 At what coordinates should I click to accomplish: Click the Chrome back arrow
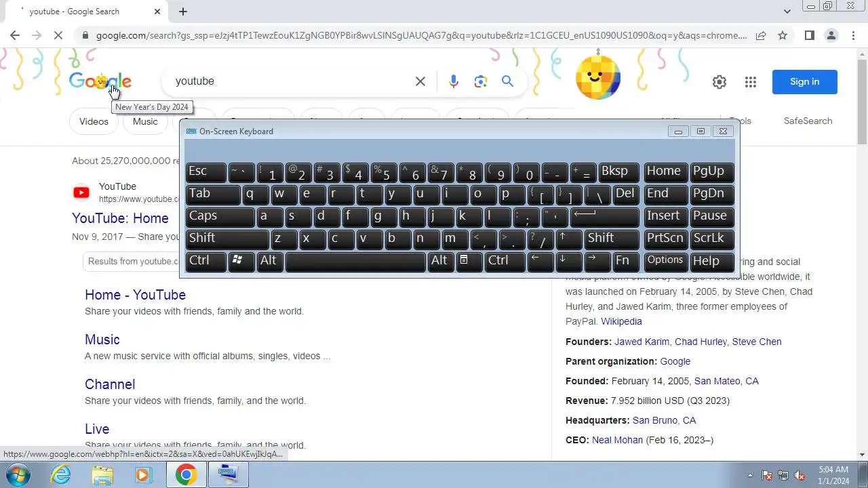(15, 35)
